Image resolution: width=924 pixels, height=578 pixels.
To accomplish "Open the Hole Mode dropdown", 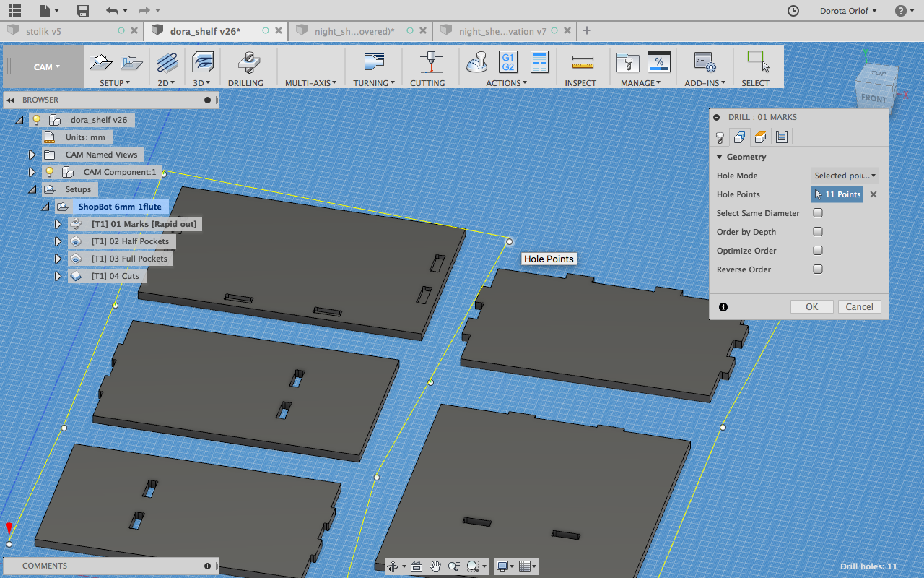I will pyautogui.click(x=844, y=176).
